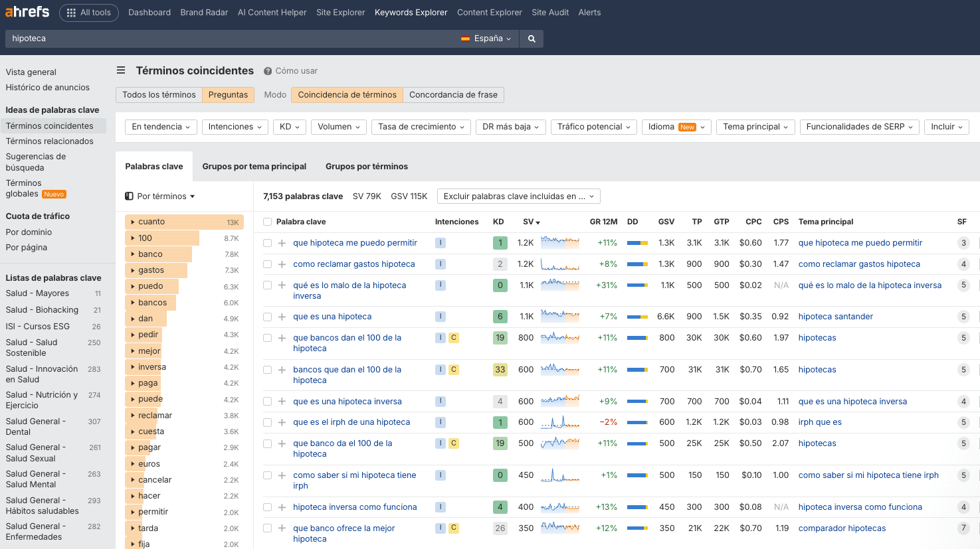The width and height of the screenshot is (980, 549).
Task: Click the ahrefs logo
Action: 25,11
